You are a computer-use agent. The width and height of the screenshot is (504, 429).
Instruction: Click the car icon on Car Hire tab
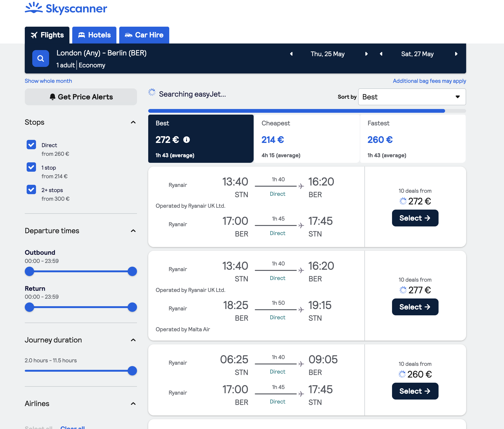click(x=129, y=35)
